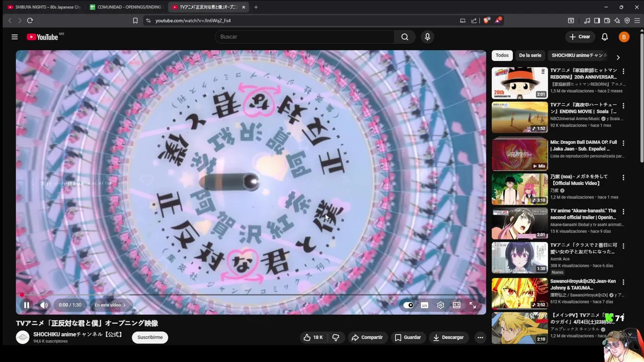Switch to COMUNIDAD - OPENINGS/ENDING tab
Viewport: 644px width, 362px height.
(126, 7)
